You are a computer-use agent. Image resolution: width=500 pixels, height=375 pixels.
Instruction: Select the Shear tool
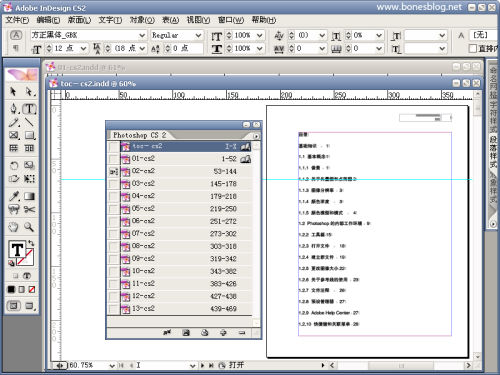pyautogui.click(x=13, y=179)
